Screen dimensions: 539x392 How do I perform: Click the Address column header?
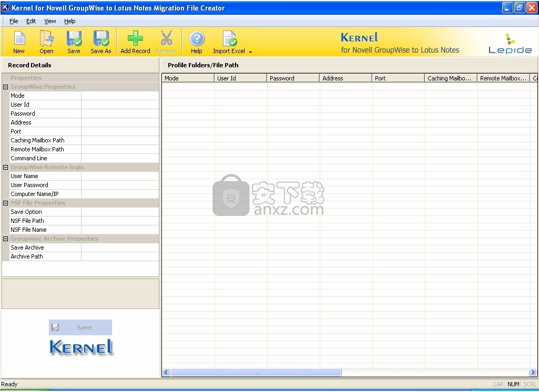[346, 78]
